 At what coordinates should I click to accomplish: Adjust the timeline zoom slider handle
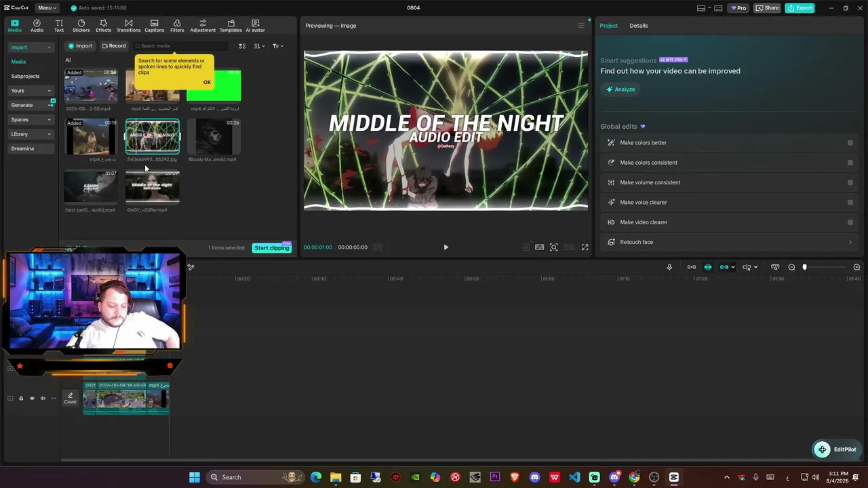point(805,267)
